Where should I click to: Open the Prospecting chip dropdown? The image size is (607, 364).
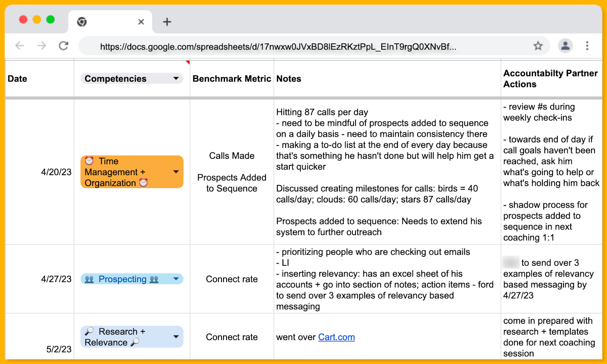pos(176,279)
